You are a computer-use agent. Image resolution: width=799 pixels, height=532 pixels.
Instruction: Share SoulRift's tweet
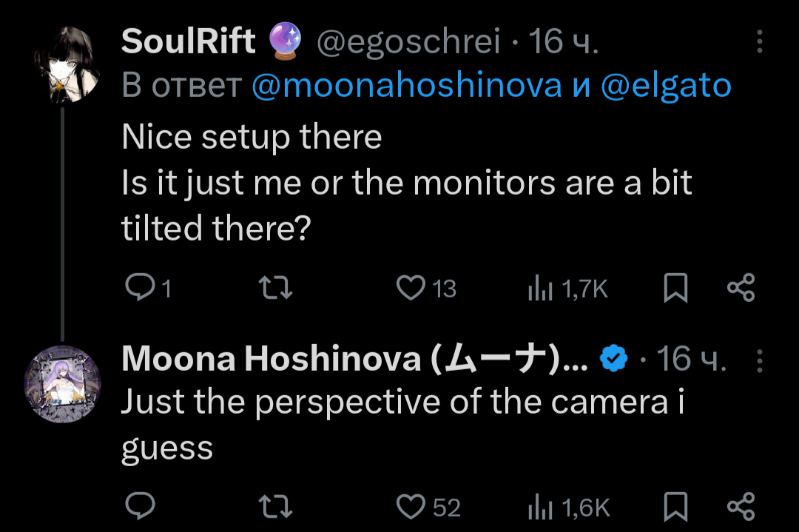[x=741, y=288]
